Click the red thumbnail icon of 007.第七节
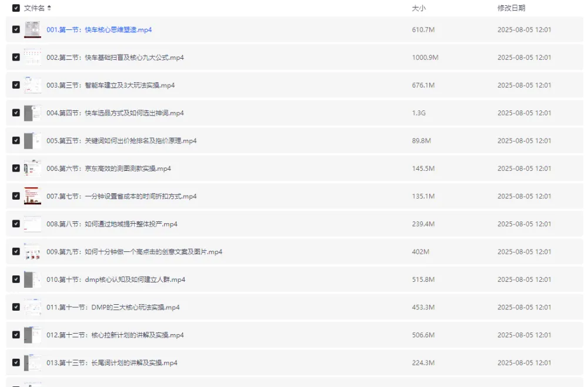Image resolution: width=588 pixels, height=387 pixels. tap(32, 196)
